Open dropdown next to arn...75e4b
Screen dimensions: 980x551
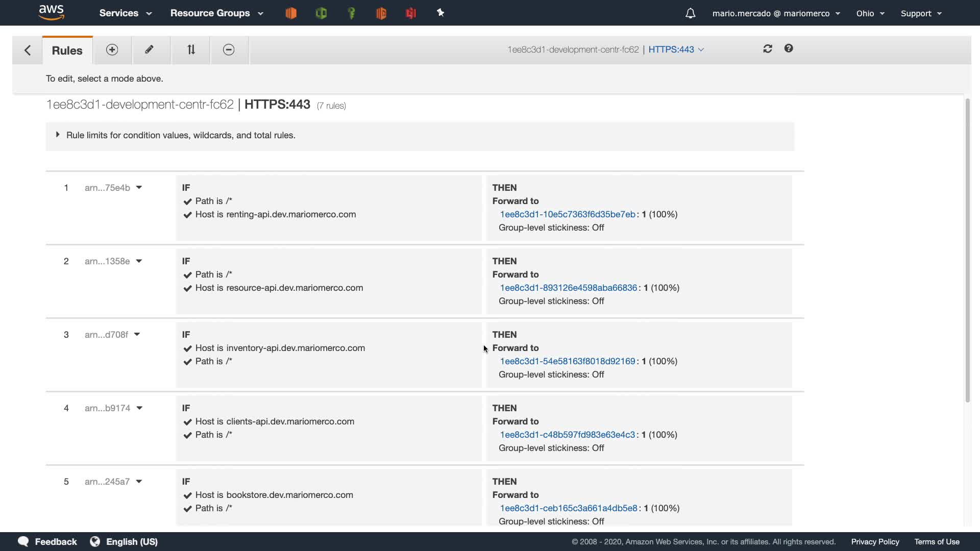tap(139, 187)
